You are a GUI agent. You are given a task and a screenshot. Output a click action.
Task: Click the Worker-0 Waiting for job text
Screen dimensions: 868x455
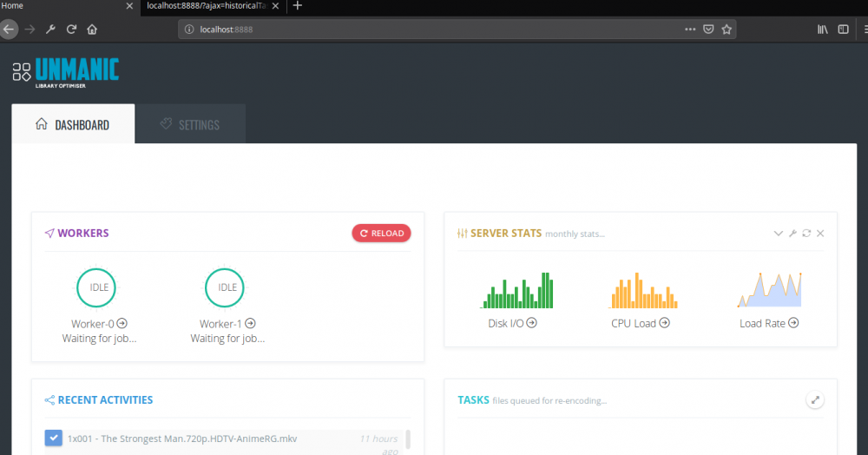click(x=99, y=338)
